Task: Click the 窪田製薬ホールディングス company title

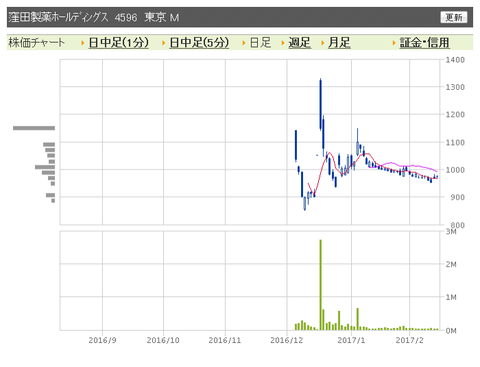Action: [x=58, y=17]
